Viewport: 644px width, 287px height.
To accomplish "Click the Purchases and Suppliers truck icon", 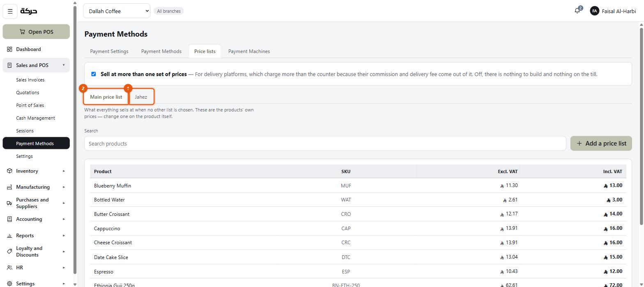I will tap(9, 203).
